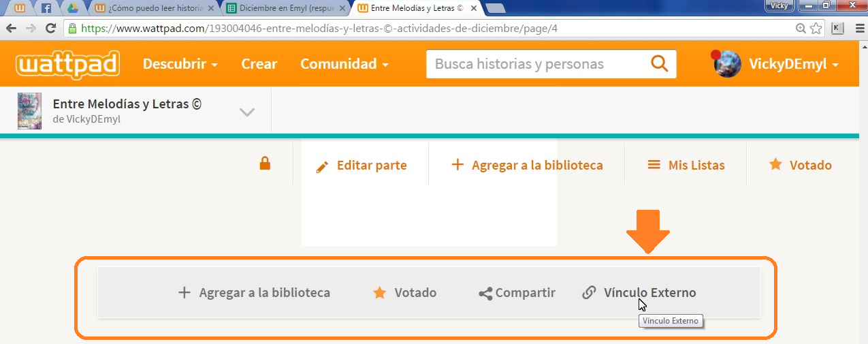The image size is (868, 344).
Task: Click the 'de VickyDEmyl' author text
Action: coord(86,119)
